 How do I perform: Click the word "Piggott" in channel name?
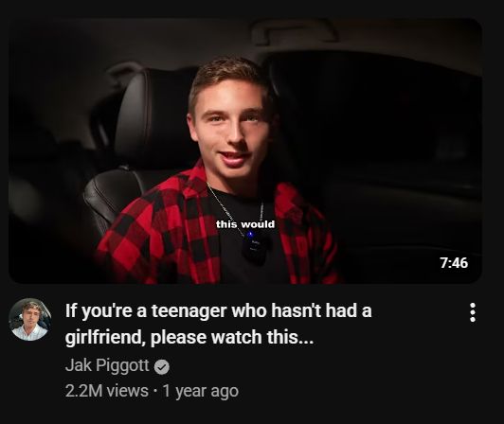coord(122,365)
